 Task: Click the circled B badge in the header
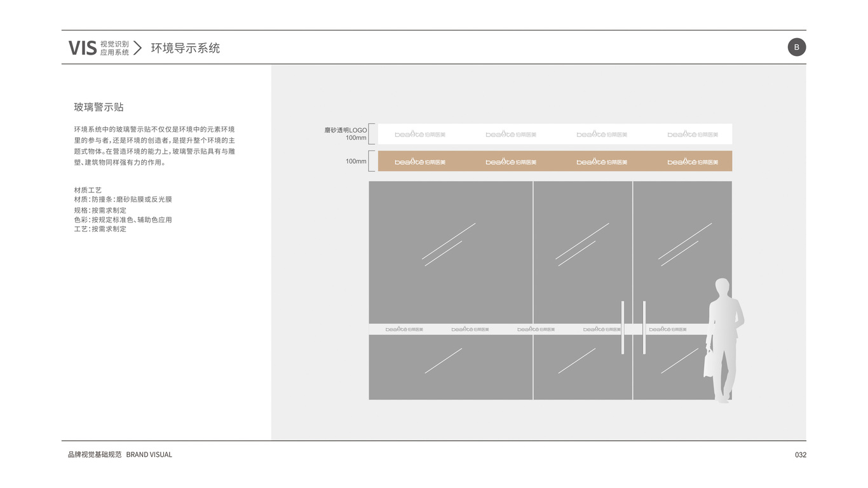(x=796, y=47)
